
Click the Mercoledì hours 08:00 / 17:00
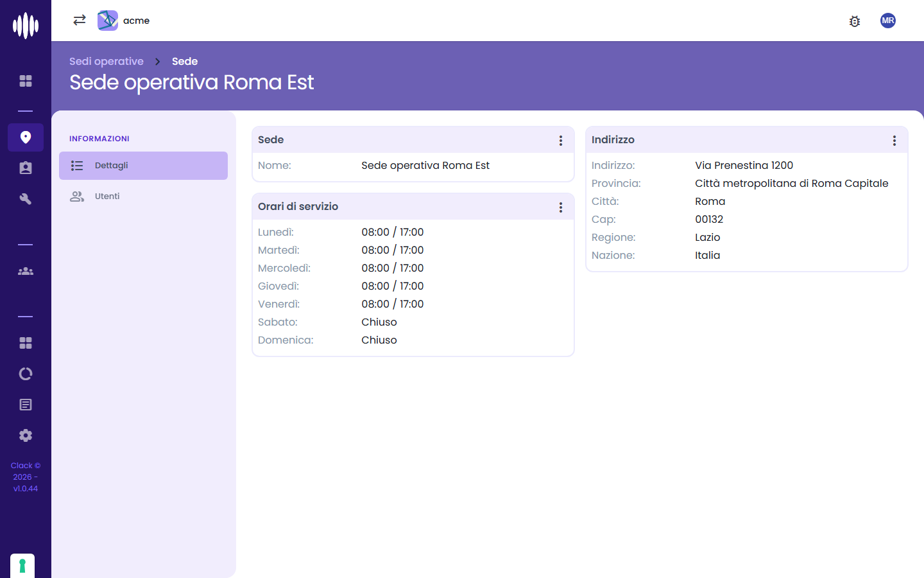393,268
